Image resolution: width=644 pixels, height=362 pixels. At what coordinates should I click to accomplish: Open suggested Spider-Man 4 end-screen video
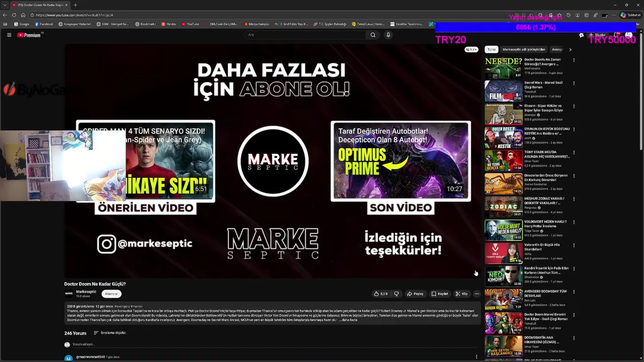click(145, 161)
